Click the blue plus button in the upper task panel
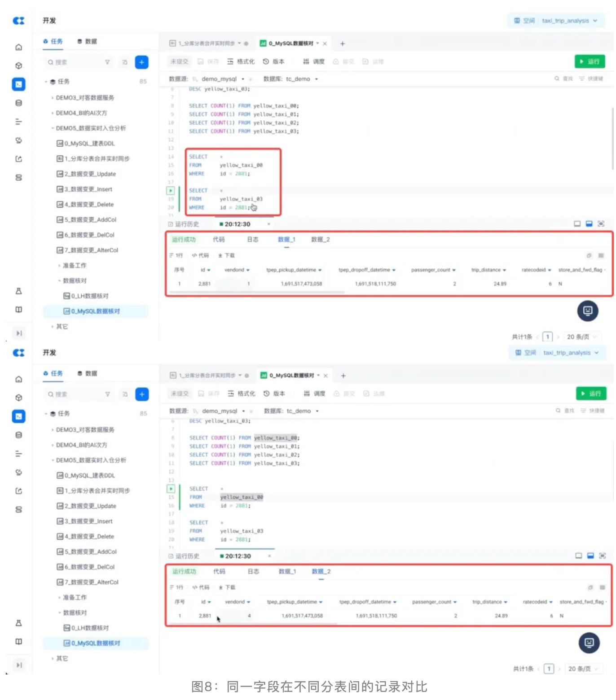616x700 pixels. pos(141,62)
